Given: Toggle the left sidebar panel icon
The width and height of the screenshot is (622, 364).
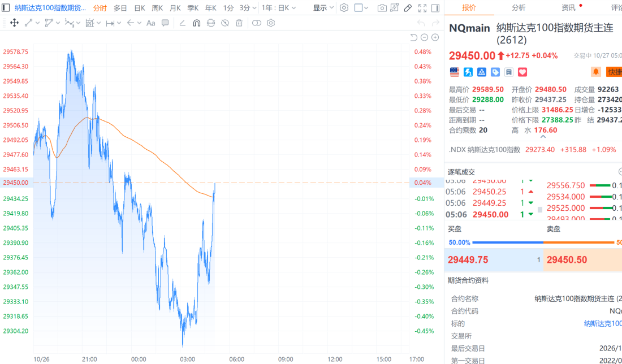Looking at the screenshot, I should (x=6, y=8).
